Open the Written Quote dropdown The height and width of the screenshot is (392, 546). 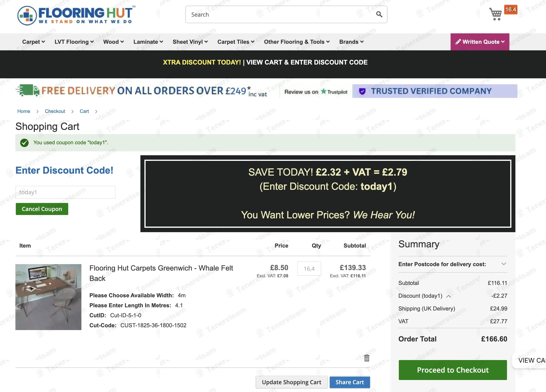(480, 42)
